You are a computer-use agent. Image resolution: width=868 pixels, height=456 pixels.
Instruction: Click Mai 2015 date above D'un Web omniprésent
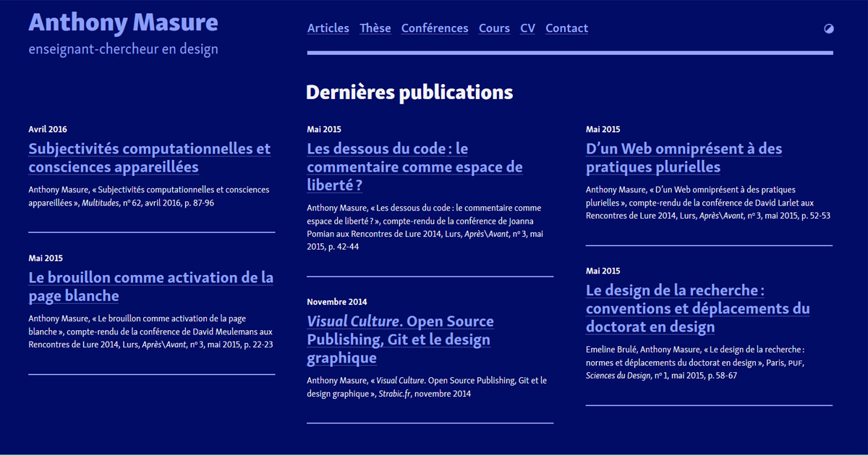[603, 130]
